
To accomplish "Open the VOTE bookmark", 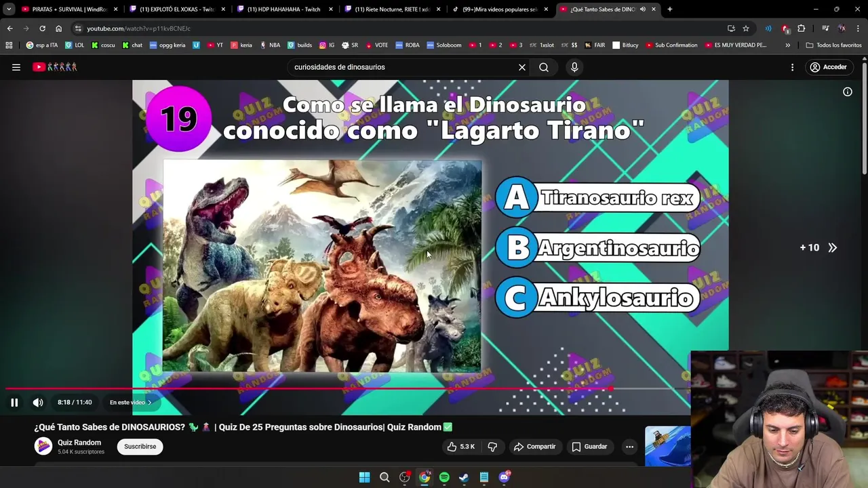I will click(376, 45).
